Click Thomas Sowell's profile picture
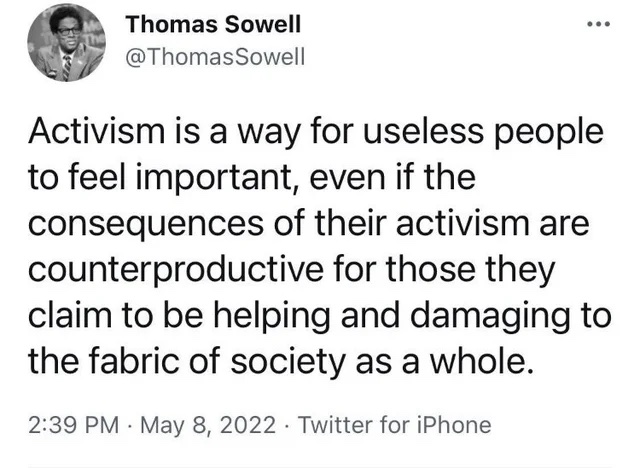This screenshot has width=640, height=468. coord(67,42)
